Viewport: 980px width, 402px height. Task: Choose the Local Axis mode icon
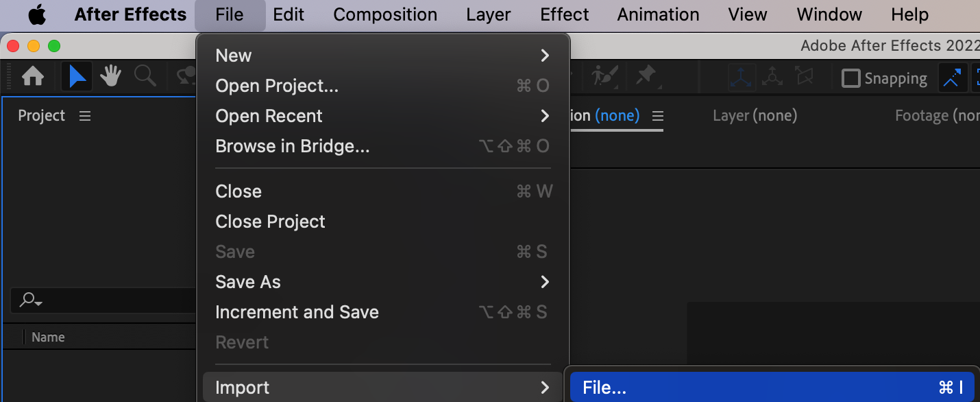point(742,78)
